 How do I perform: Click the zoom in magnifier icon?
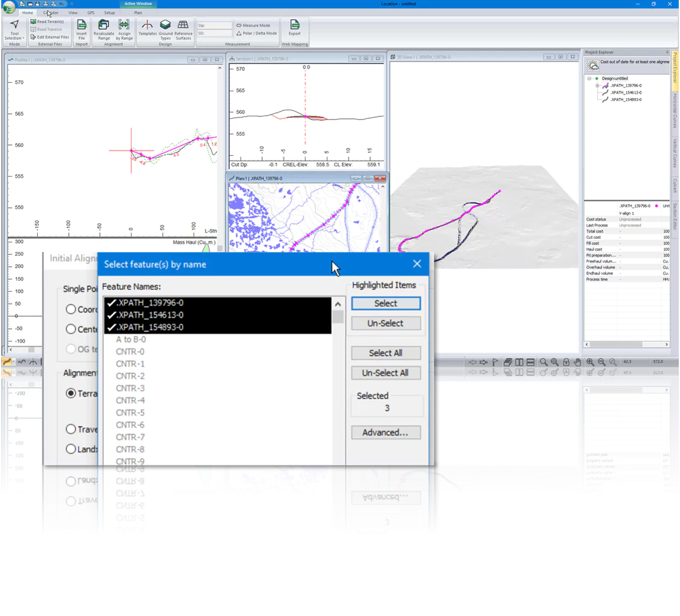tap(590, 362)
